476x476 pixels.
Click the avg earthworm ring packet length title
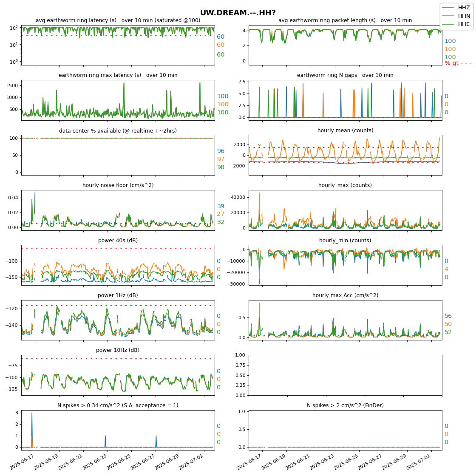345,20
